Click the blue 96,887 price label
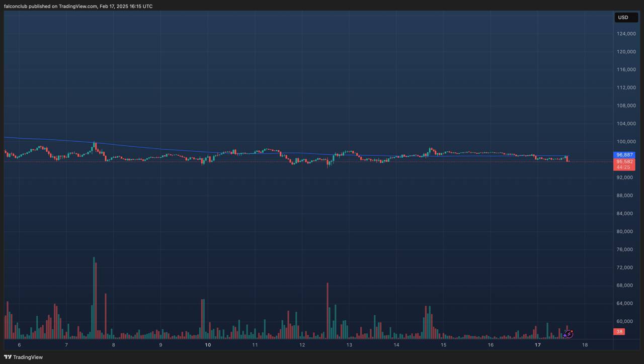 coord(624,155)
